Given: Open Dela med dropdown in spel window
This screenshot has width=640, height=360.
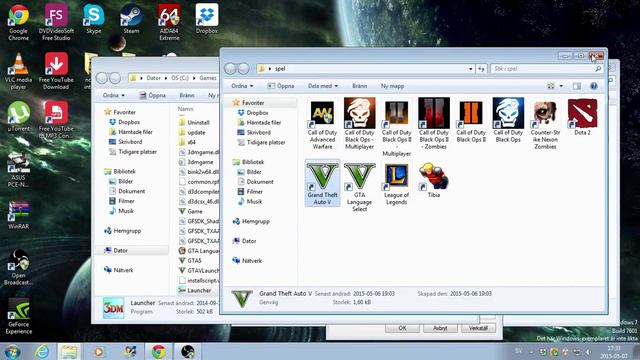Looking at the screenshot, I should point(322,86).
